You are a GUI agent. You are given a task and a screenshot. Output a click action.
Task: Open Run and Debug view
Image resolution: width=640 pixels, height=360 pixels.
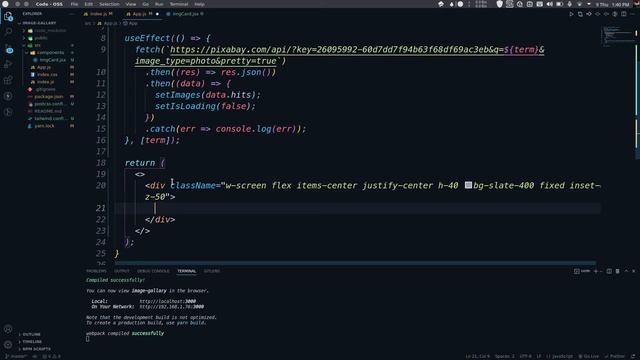coord(8,64)
